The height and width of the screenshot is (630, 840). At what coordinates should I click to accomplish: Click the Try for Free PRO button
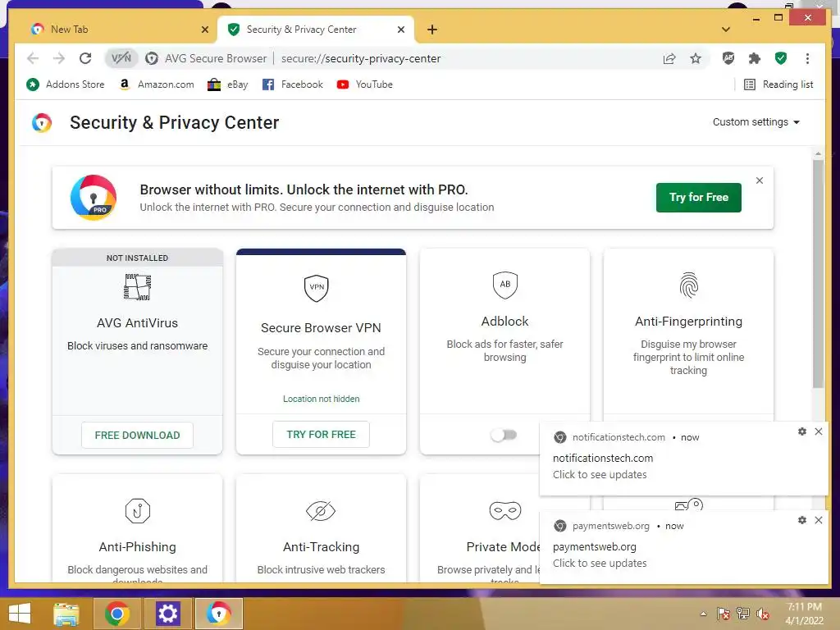click(699, 197)
